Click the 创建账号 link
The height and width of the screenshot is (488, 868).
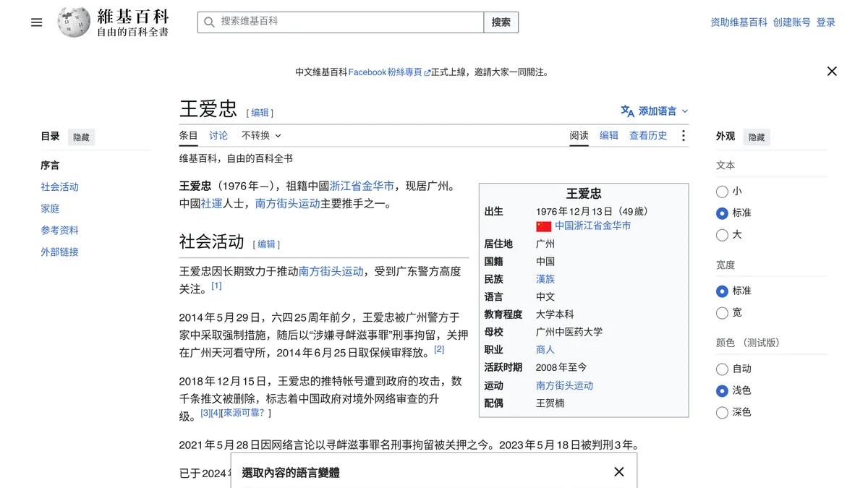coord(792,22)
